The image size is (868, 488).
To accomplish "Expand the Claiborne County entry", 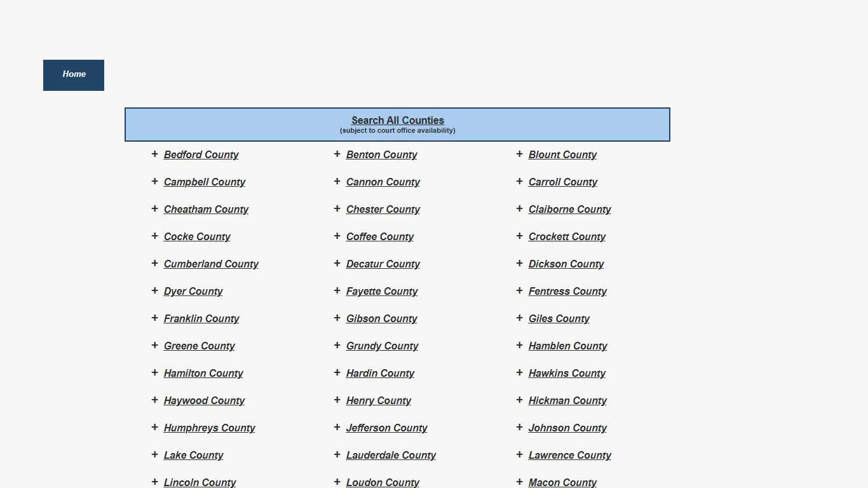I will point(519,209).
